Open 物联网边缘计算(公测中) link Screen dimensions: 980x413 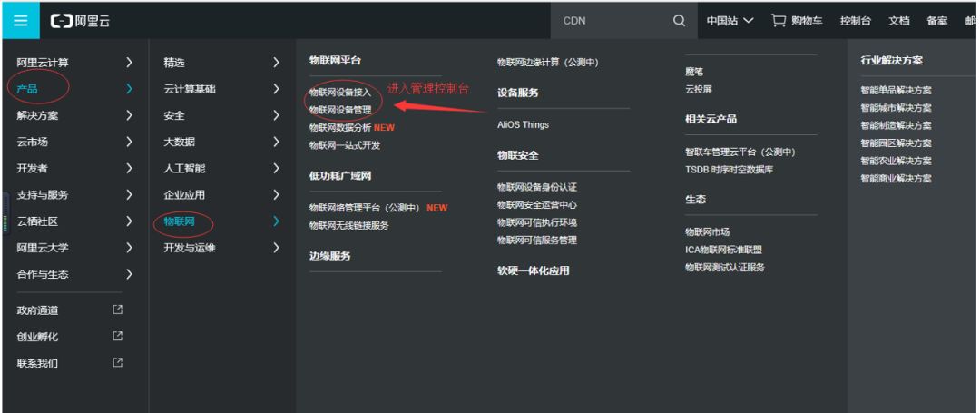point(548,62)
